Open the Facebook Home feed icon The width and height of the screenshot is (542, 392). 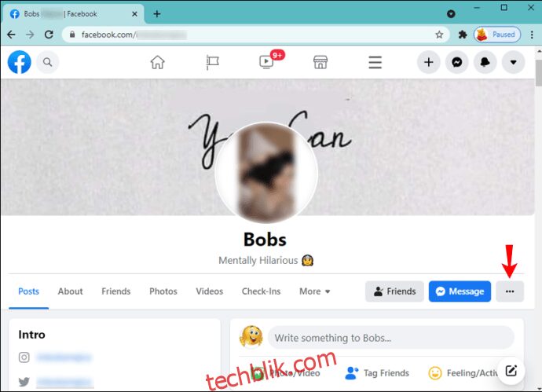pos(157,63)
